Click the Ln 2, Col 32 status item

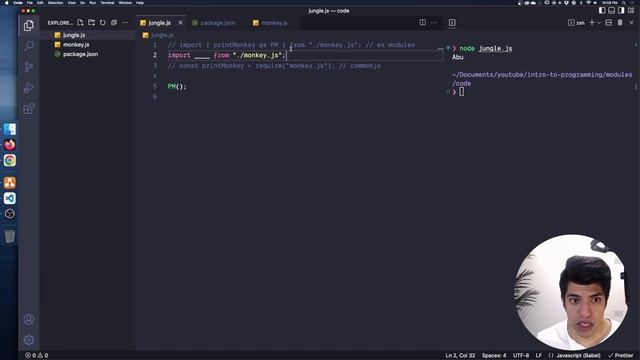[460, 355]
